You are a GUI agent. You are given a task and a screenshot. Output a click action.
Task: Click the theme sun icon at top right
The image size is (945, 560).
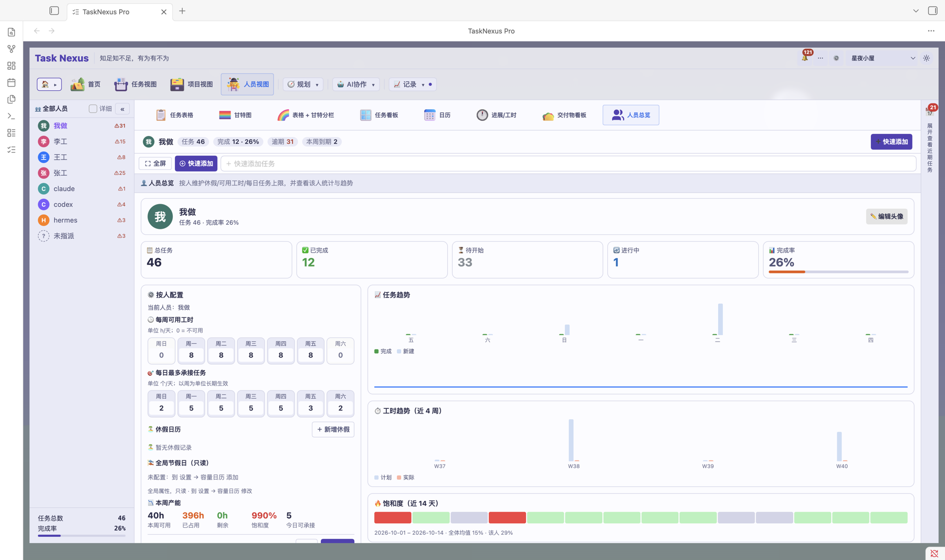tap(927, 58)
